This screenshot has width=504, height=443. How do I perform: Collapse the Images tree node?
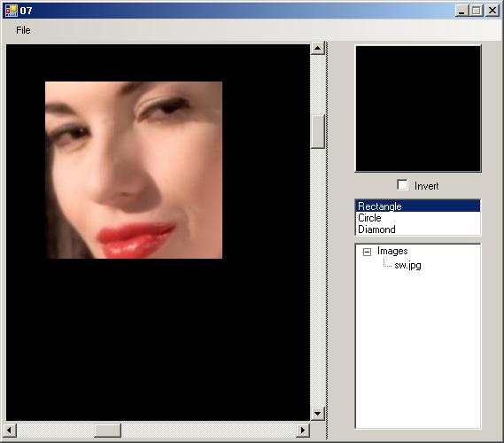click(x=367, y=252)
